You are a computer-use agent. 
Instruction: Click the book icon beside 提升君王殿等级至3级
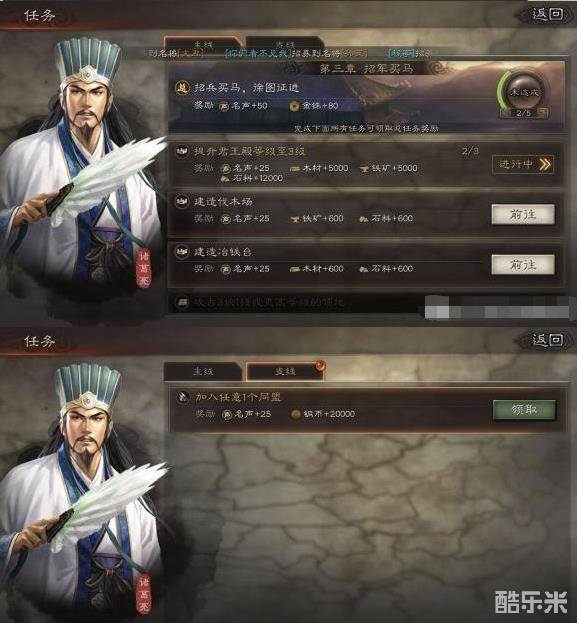tap(182, 151)
